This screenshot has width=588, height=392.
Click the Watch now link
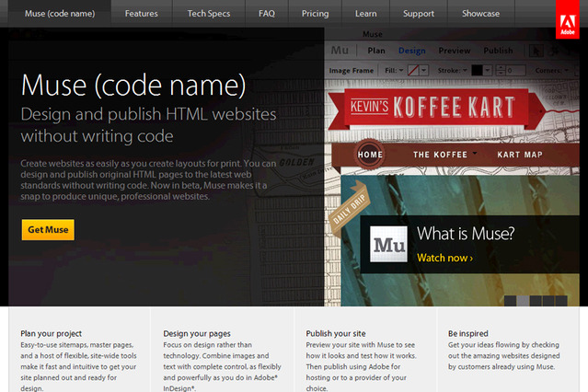444,258
